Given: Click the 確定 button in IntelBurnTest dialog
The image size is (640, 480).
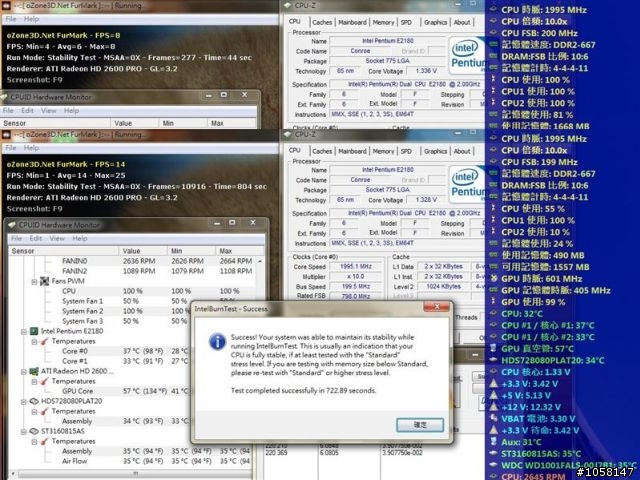Looking at the screenshot, I should pyautogui.click(x=420, y=425).
